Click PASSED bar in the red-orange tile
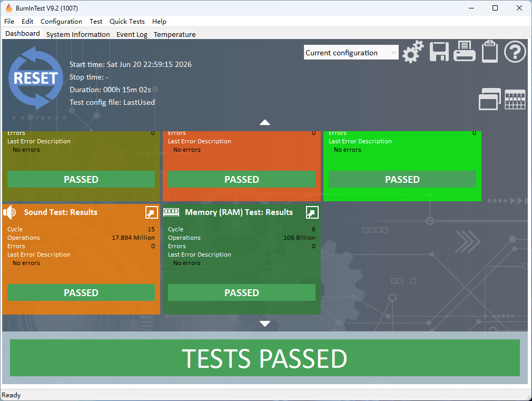This screenshot has height=401, width=532. (x=242, y=179)
